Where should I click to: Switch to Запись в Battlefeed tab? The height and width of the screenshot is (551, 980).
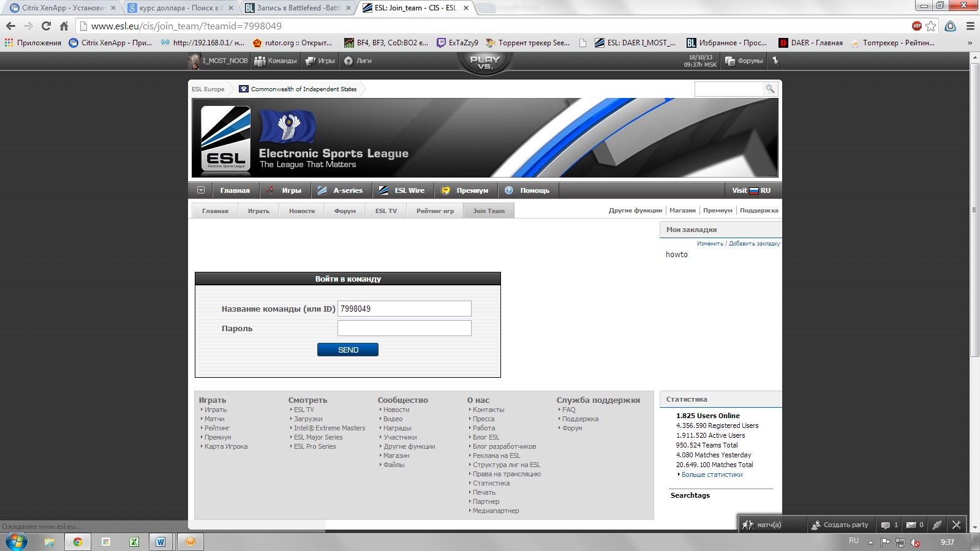click(x=298, y=8)
